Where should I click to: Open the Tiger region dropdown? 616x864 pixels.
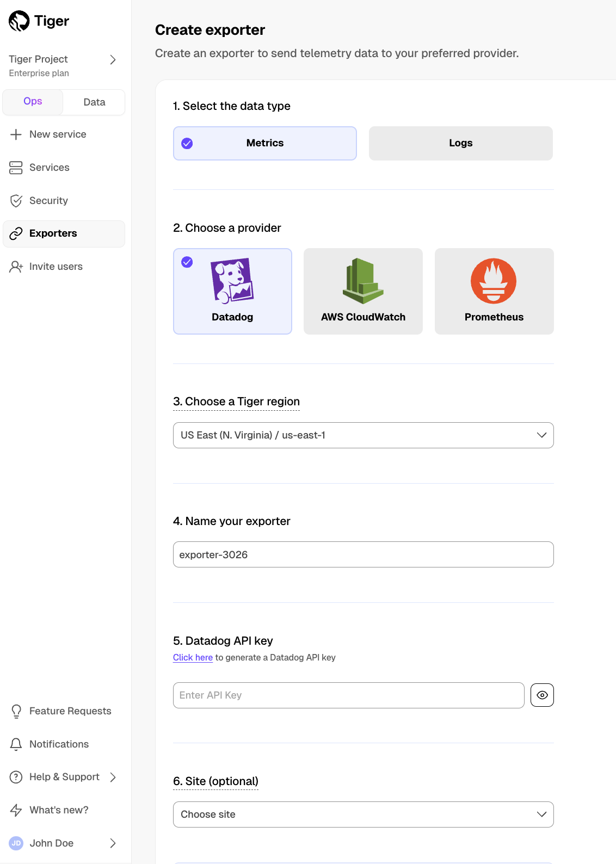364,435
